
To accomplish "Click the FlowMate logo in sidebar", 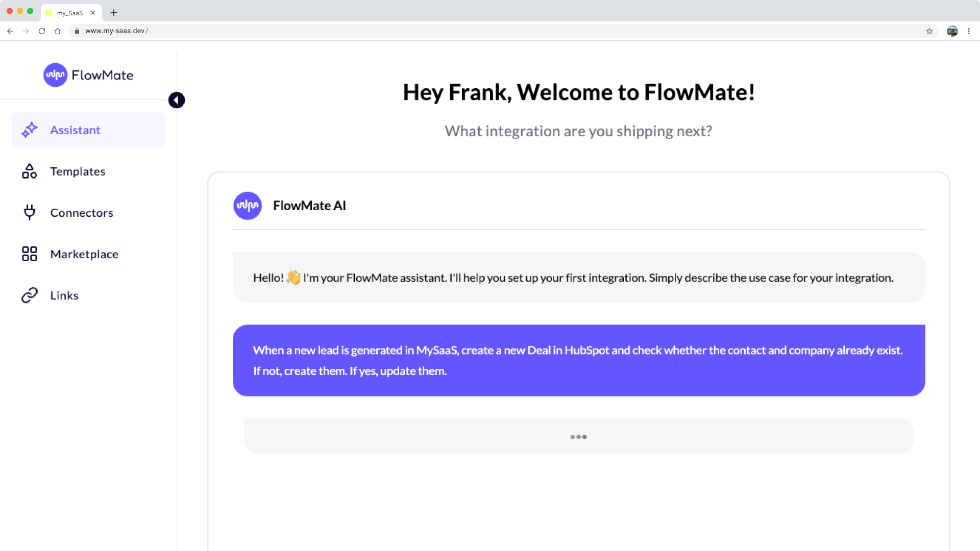I will (88, 75).
